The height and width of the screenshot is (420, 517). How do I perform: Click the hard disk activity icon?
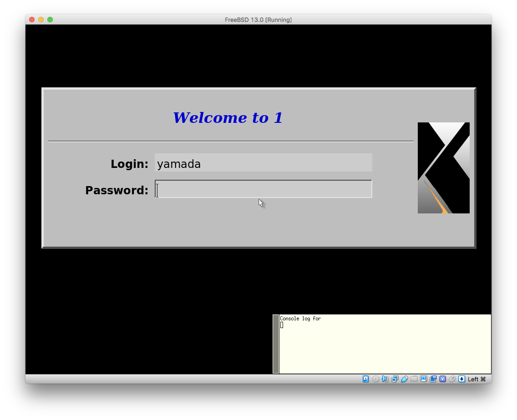[366, 379]
